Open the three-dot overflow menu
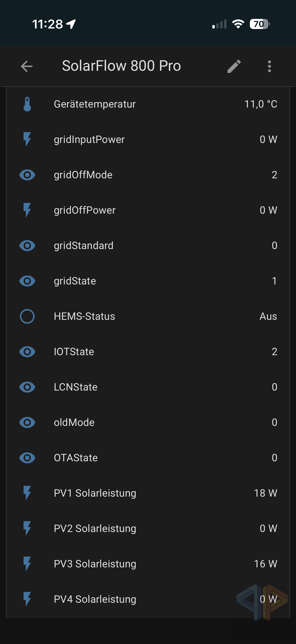The image size is (296, 644). pos(269,66)
